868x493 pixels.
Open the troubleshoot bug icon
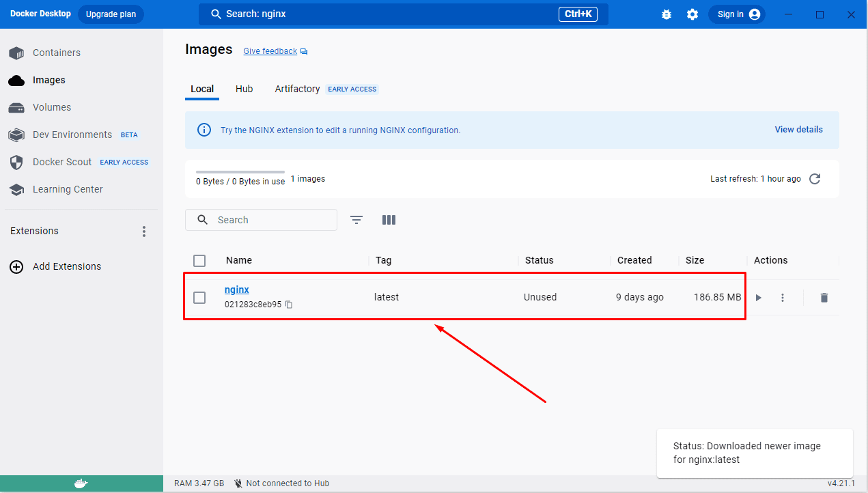coord(667,14)
